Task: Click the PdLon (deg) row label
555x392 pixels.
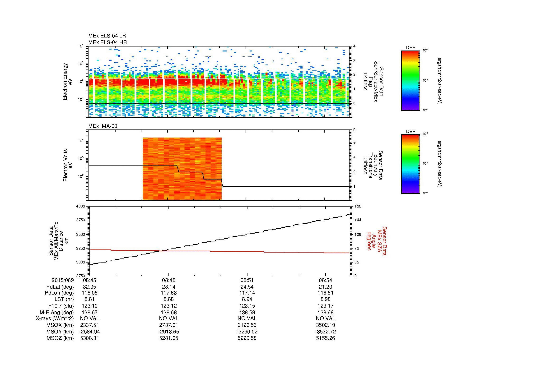Action: click(59, 293)
